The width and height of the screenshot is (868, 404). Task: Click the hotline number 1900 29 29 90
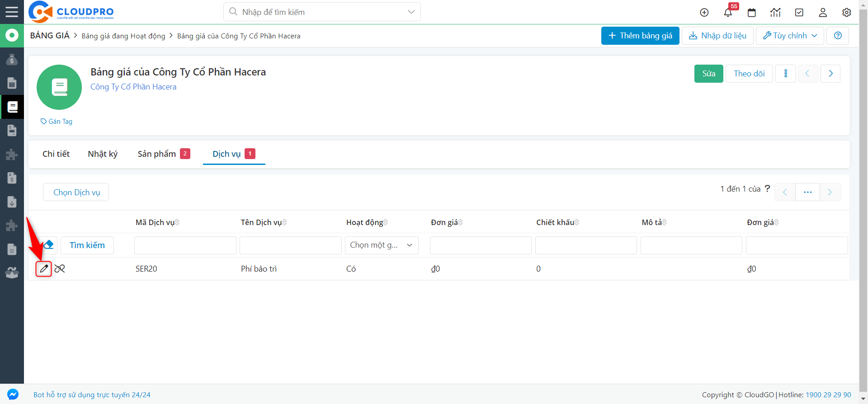pos(828,395)
